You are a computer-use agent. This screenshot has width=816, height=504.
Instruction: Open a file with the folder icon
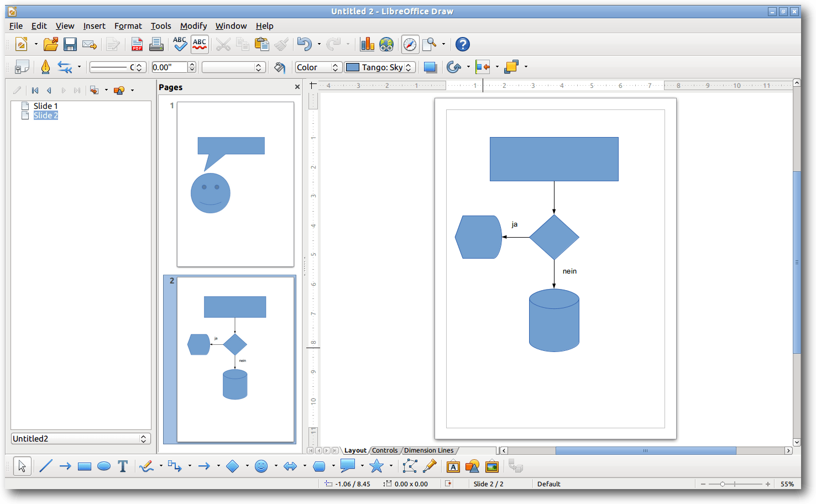(x=51, y=44)
